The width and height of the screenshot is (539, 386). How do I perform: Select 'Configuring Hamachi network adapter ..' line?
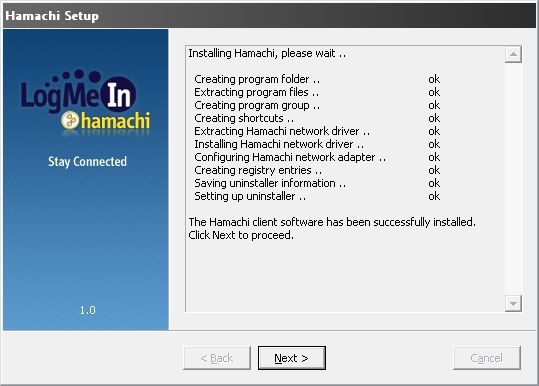[290, 157]
